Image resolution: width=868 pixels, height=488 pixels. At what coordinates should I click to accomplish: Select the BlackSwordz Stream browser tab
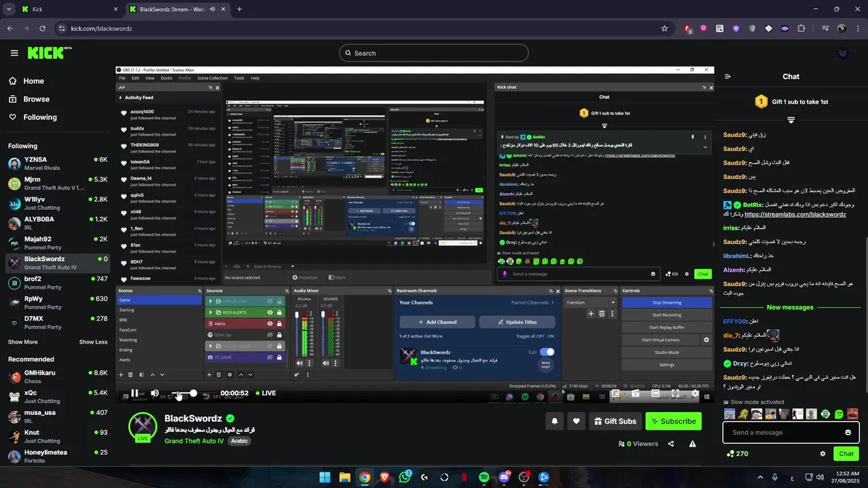(176, 9)
